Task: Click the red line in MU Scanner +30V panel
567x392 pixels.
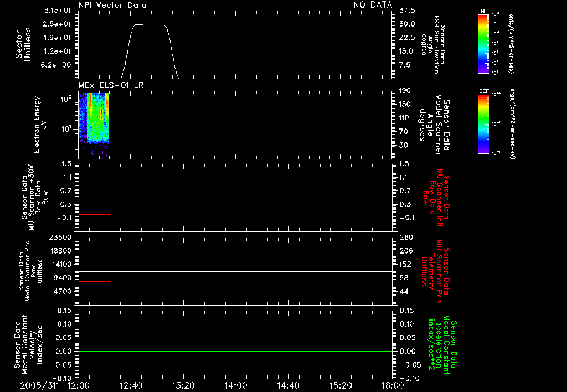Action: (x=95, y=214)
